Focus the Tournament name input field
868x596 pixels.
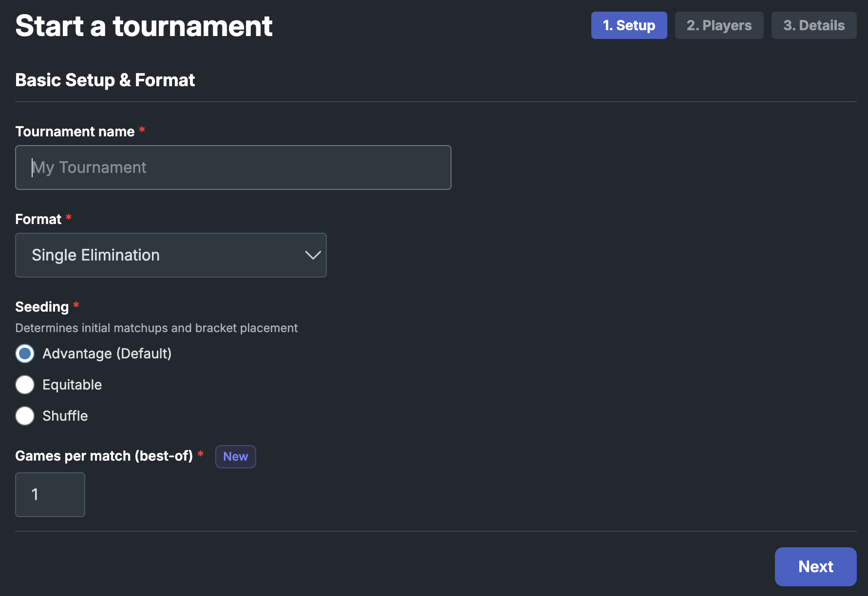coord(233,168)
